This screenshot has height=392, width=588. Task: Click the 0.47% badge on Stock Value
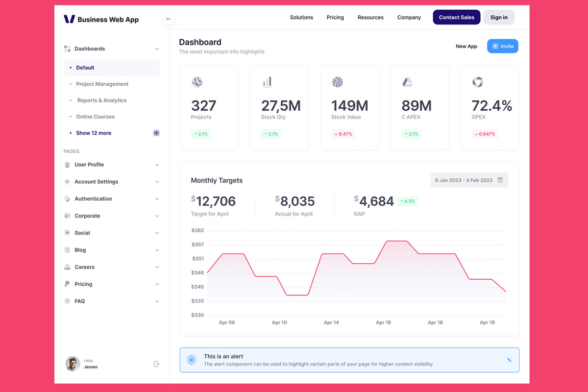[343, 134]
